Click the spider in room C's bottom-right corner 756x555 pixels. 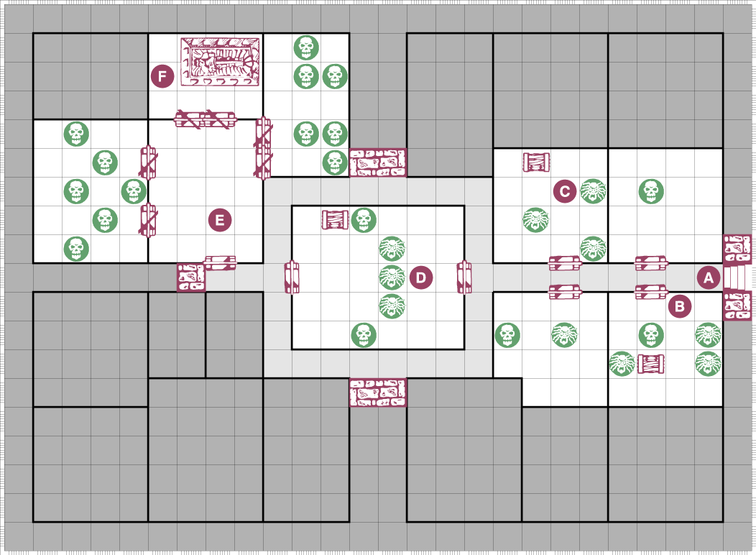pos(593,249)
